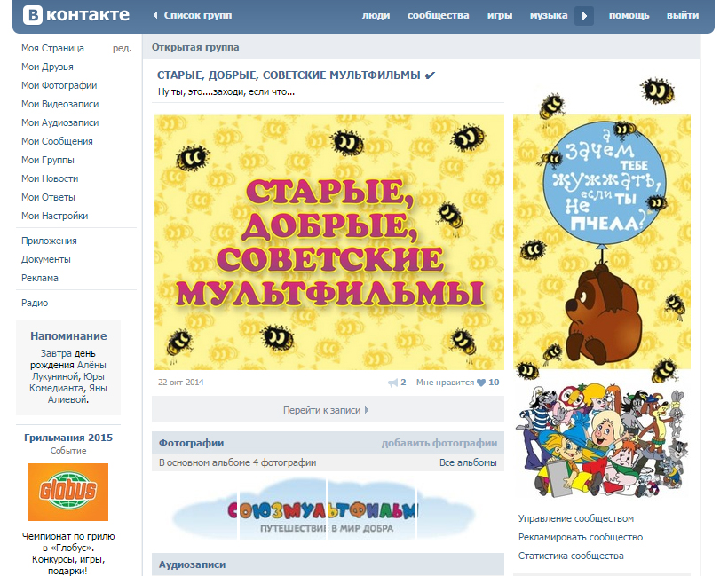Image resolution: width=728 pixels, height=576 pixels.
Task: Open the люди header menu
Action: pos(376,15)
